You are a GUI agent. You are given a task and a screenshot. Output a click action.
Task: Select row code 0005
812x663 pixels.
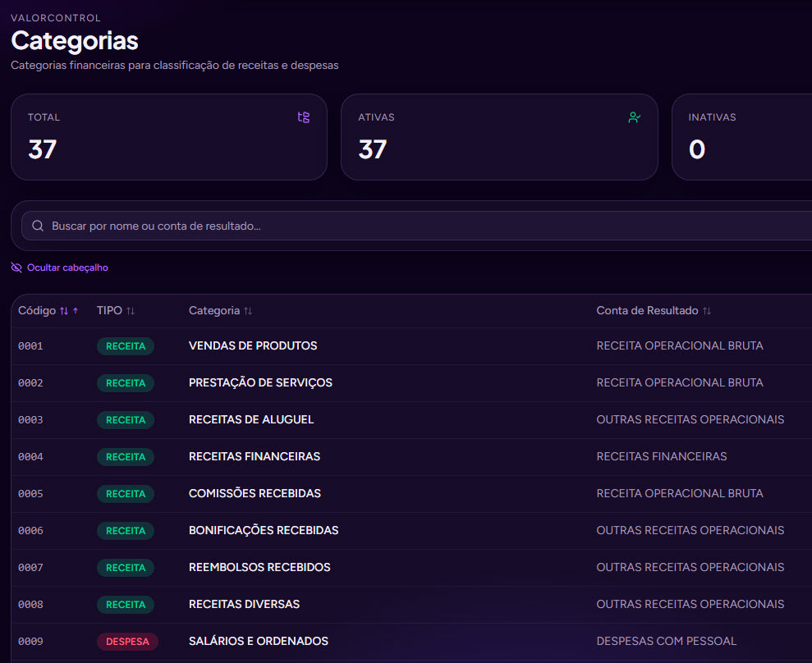pos(30,494)
